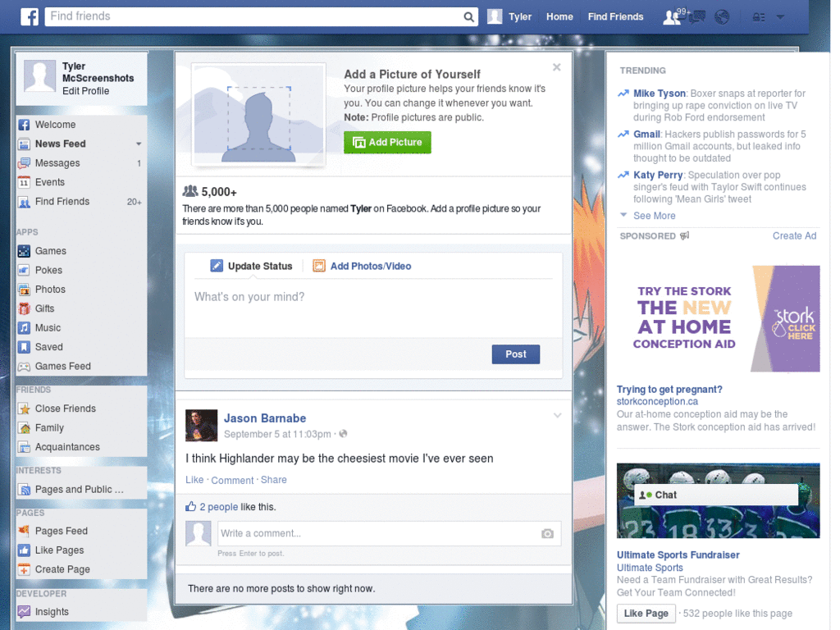Open Find Friends in top bar
Screen dimensions: 840x630
click(x=615, y=16)
